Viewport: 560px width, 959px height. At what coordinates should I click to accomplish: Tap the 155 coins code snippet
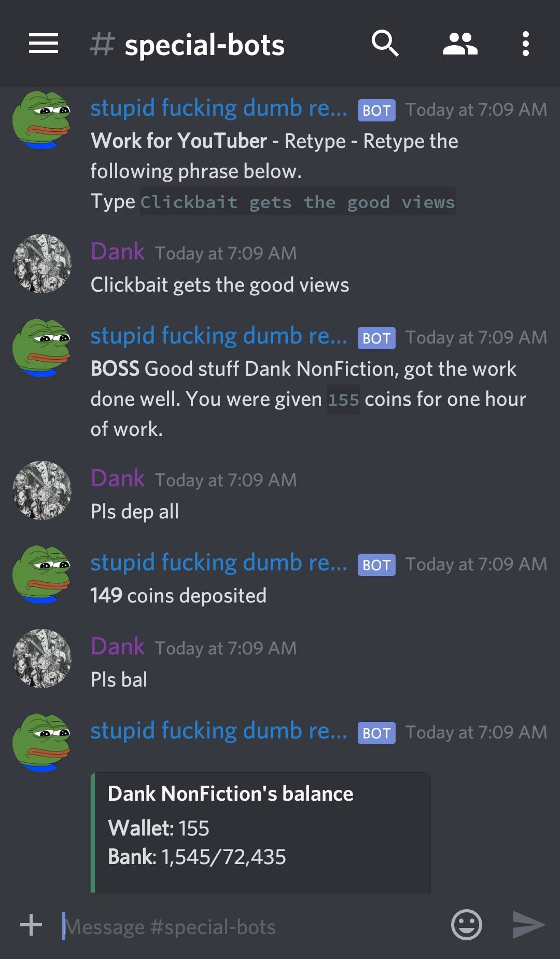pyautogui.click(x=343, y=400)
